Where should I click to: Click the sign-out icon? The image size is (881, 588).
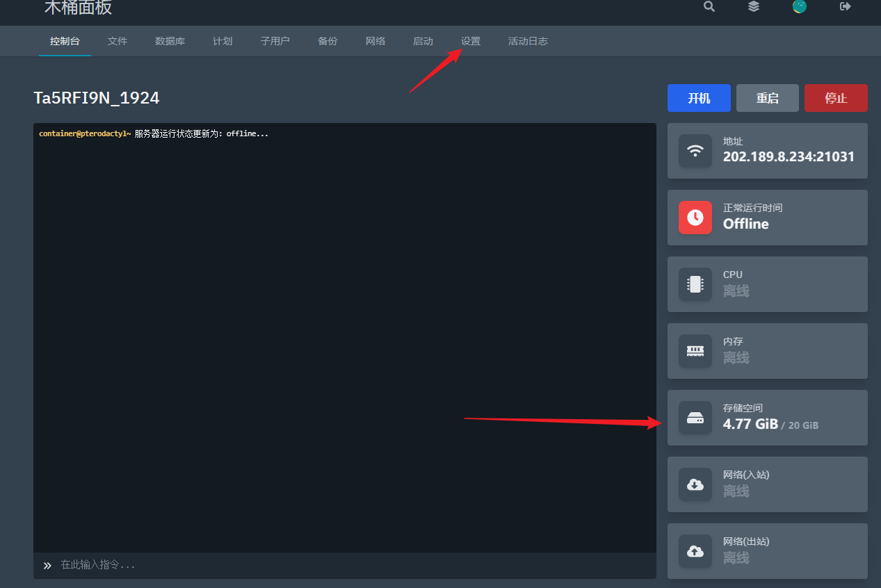846,6
